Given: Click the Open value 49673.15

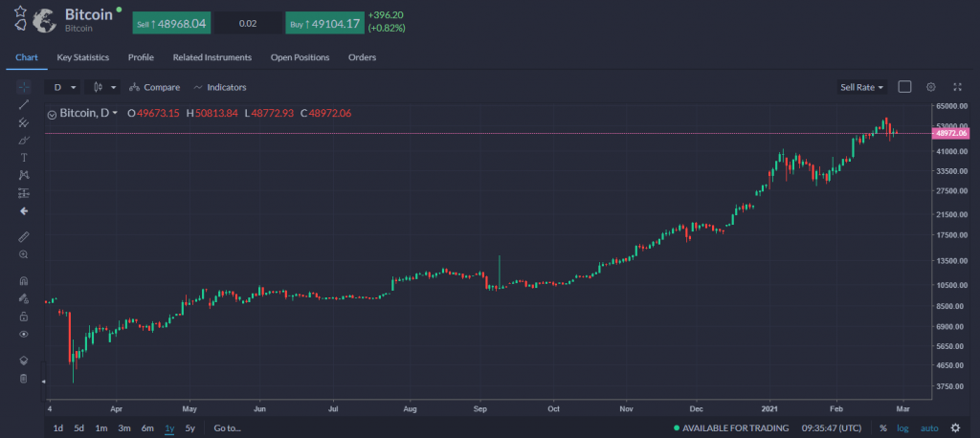Looking at the screenshot, I should [x=158, y=114].
